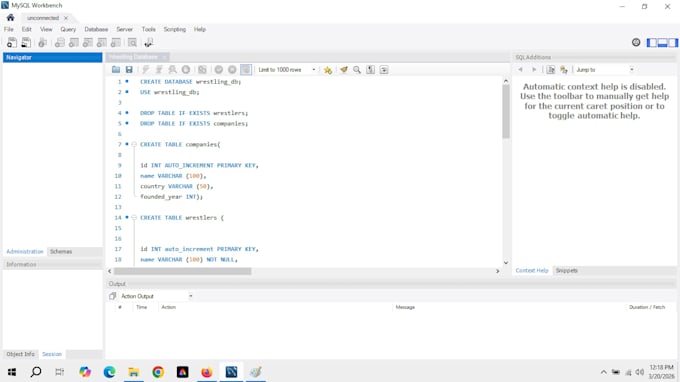Open the Edit menu
680x382 pixels.
pyautogui.click(x=26, y=29)
